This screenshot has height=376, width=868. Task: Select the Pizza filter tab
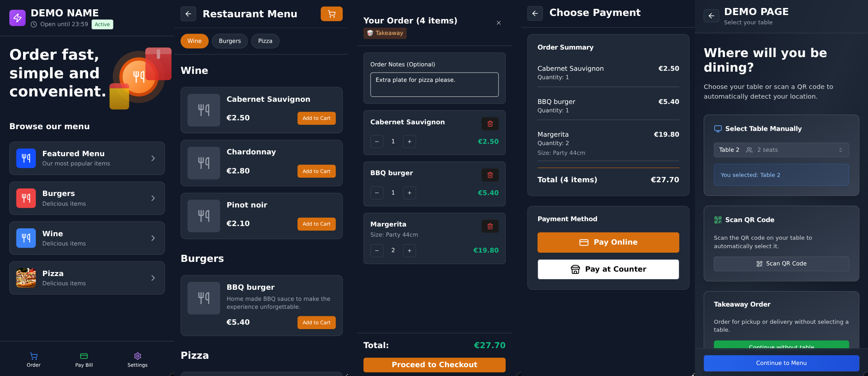[265, 41]
